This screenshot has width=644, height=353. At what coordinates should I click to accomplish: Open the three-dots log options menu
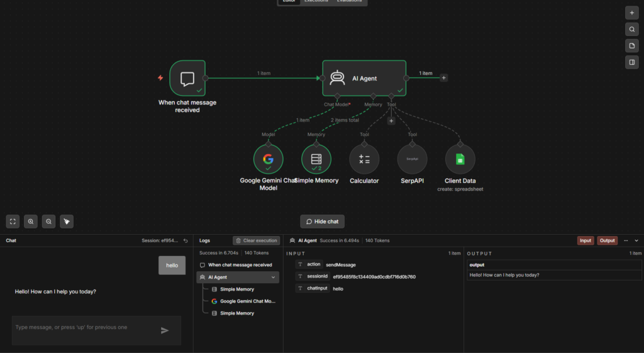pos(626,241)
